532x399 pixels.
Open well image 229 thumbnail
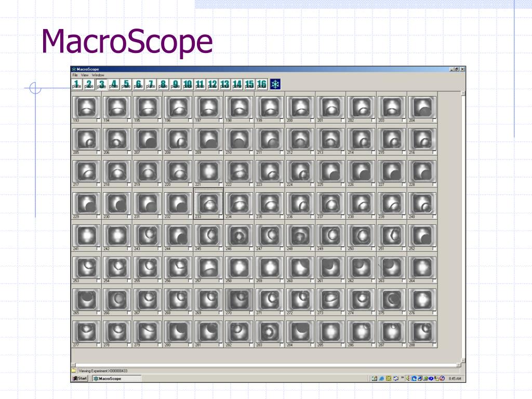[x=86, y=203]
